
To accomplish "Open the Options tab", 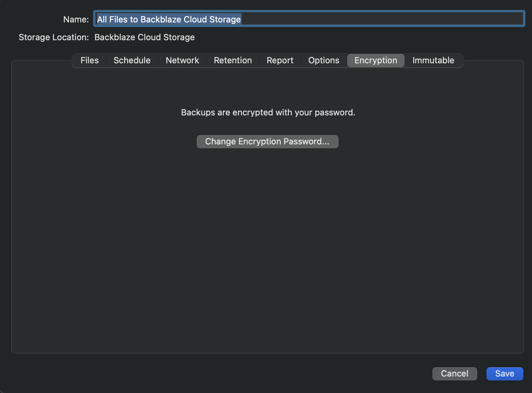I will coord(324,60).
